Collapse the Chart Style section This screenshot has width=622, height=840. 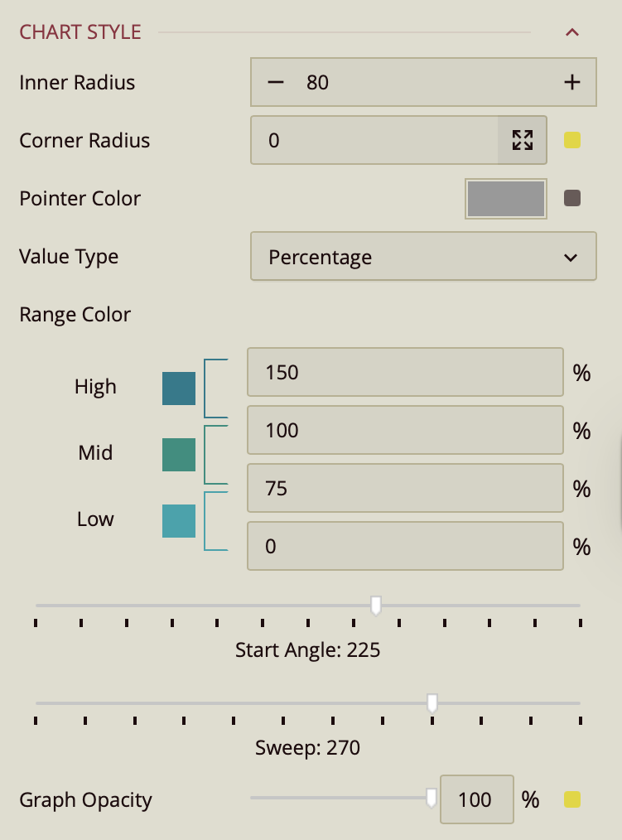[x=571, y=32]
